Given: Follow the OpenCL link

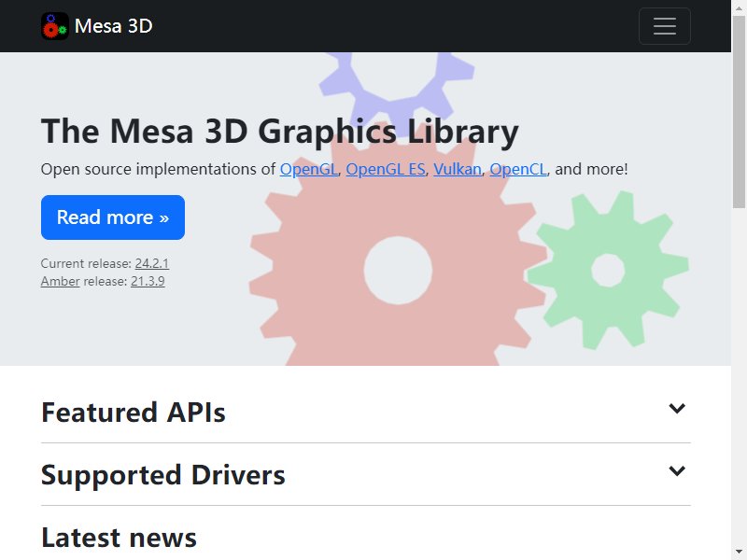Looking at the screenshot, I should (518, 169).
